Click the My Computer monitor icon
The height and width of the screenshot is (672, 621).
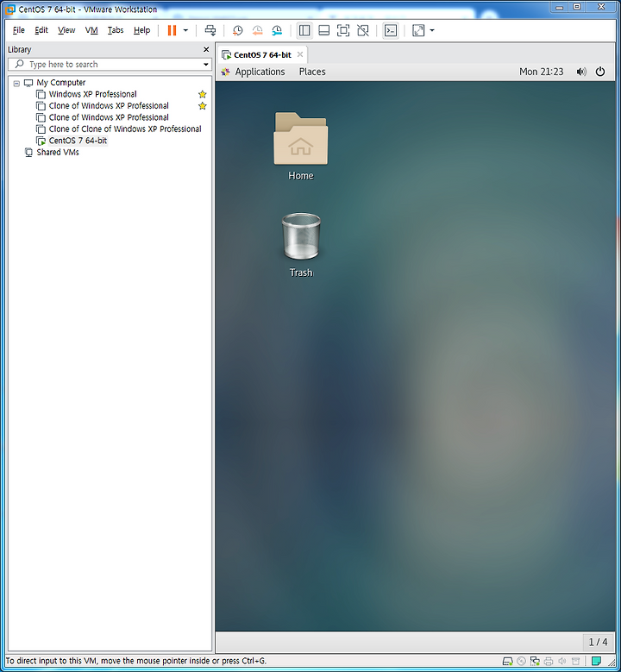[x=28, y=83]
